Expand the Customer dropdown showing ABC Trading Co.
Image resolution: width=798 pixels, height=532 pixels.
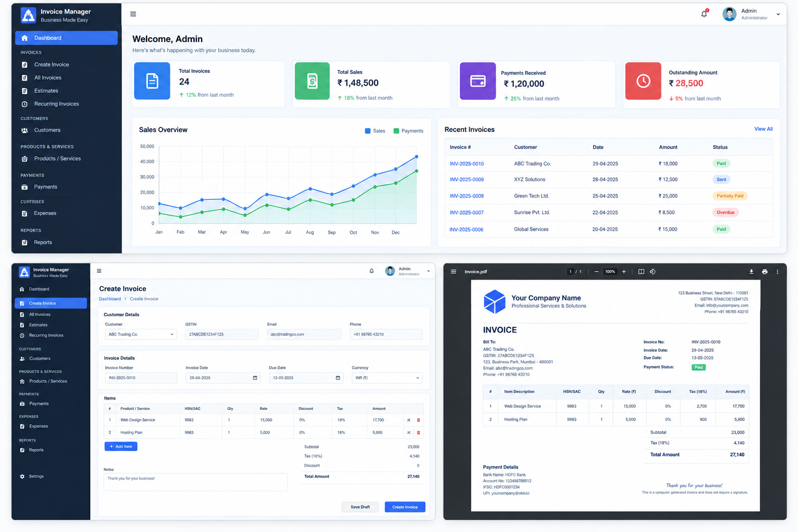pyautogui.click(x=141, y=334)
